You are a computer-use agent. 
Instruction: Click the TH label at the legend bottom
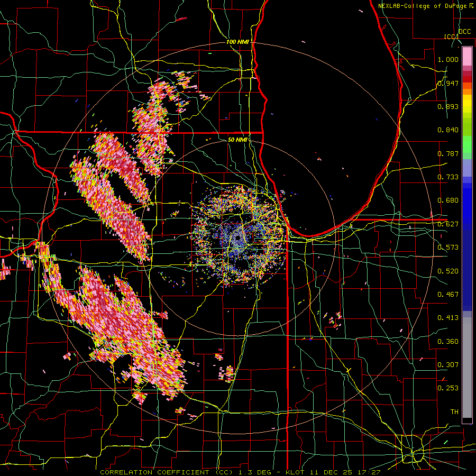(454, 412)
